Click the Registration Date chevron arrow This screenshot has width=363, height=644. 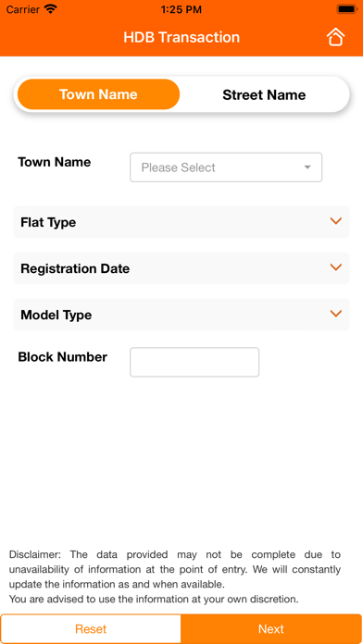[336, 267]
